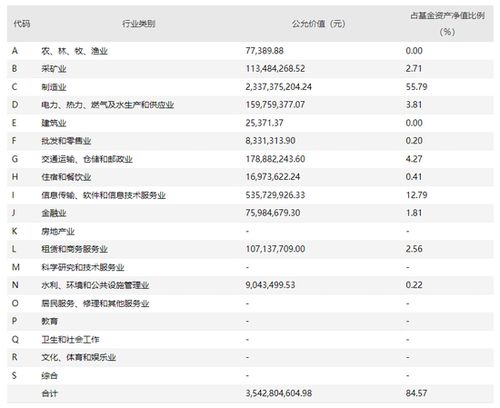Click the value 178,882,243.60

click(x=275, y=159)
